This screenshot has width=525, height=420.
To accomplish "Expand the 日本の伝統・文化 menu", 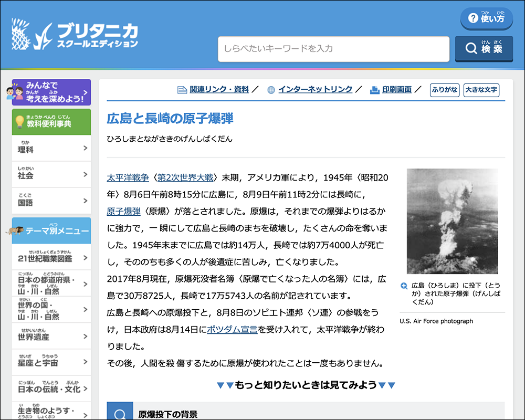I will click(51, 388).
